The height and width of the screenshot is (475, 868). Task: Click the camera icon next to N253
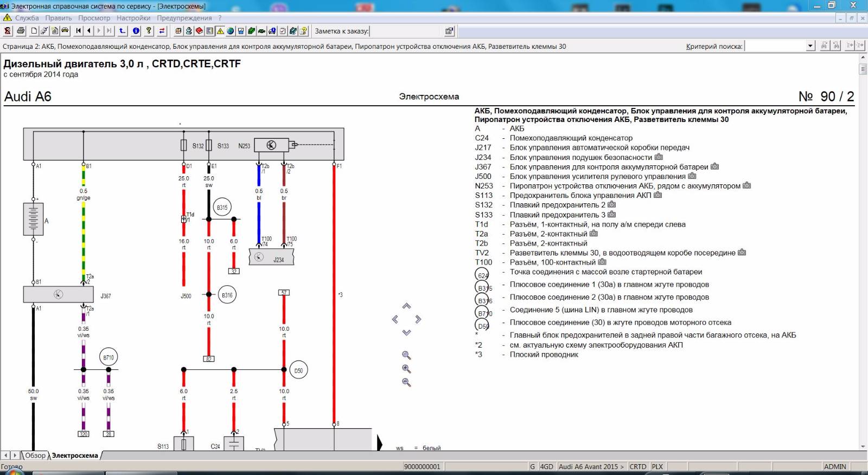(x=747, y=185)
